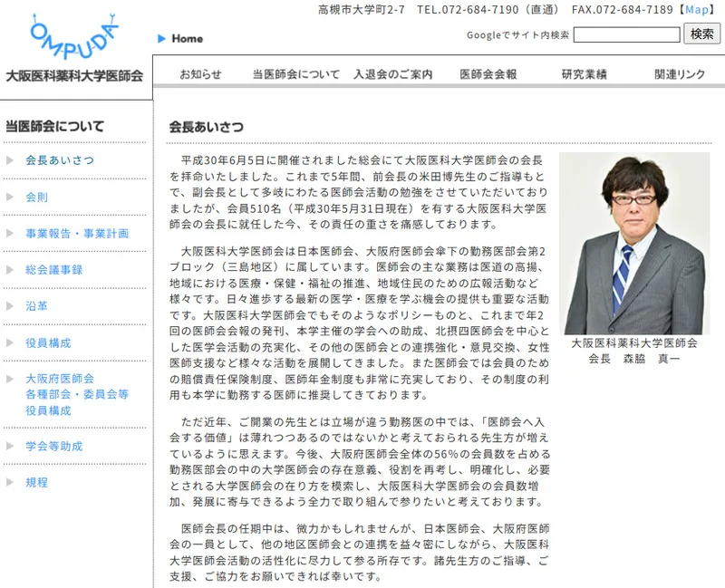Open the 医師会会報 menu
The image size is (725, 588).
[x=488, y=74]
